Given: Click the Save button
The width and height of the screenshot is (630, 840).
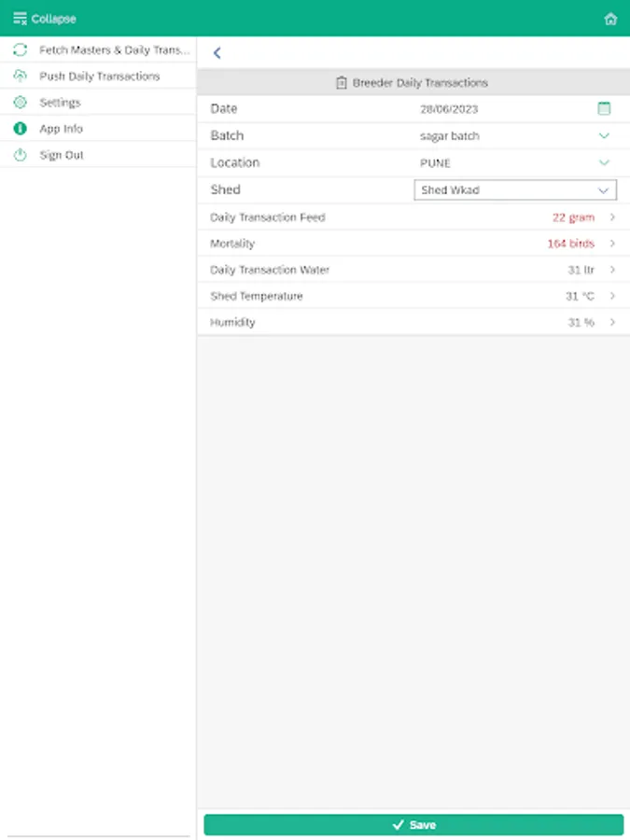Looking at the screenshot, I should click(x=413, y=825).
